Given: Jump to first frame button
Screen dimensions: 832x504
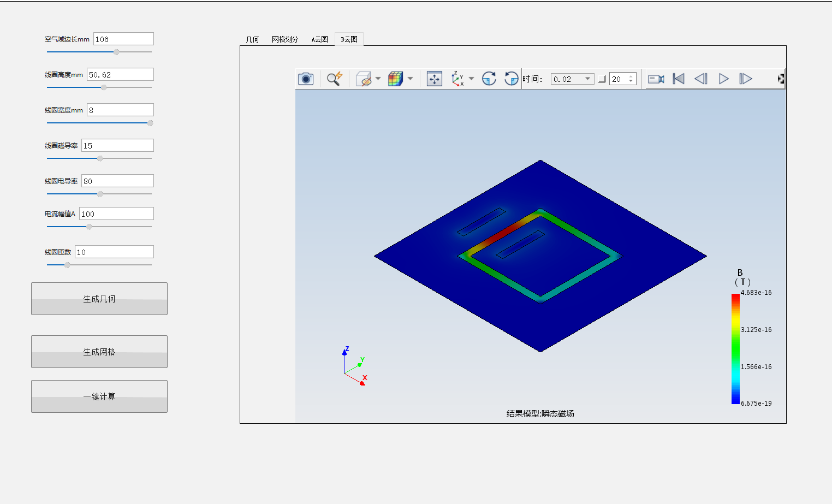Looking at the screenshot, I should 679,79.
